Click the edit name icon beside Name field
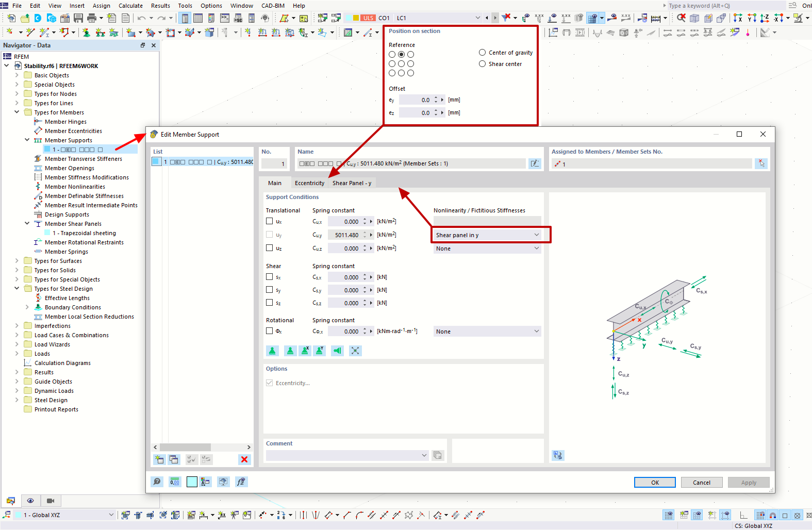Screen dimensions: 812x530 (x=535, y=163)
